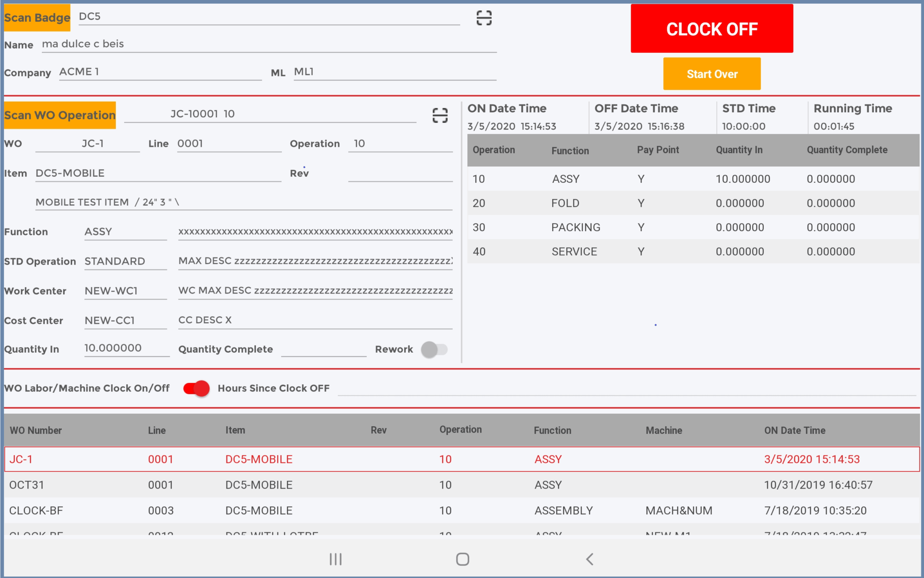Viewport: 924px width, 578px height.
Task: Select the OCT31 work order row
Action: pos(461,485)
